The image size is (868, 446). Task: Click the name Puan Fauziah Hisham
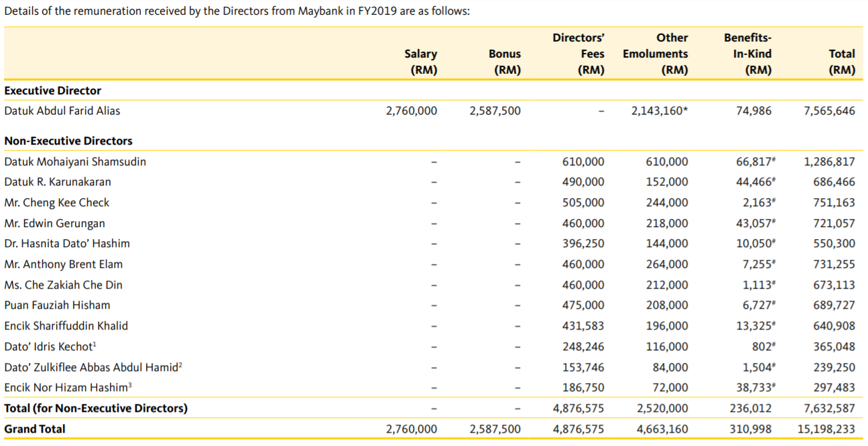[x=57, y=305]
